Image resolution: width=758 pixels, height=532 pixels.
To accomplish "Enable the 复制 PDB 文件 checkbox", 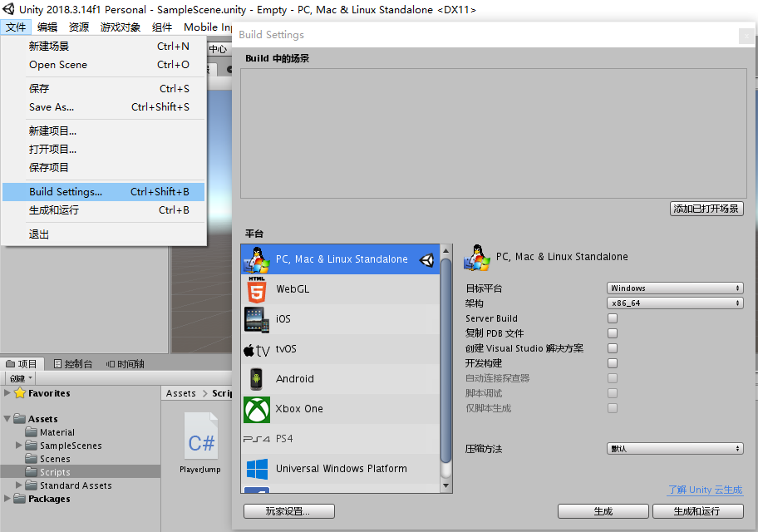I will tap(613, 333).
